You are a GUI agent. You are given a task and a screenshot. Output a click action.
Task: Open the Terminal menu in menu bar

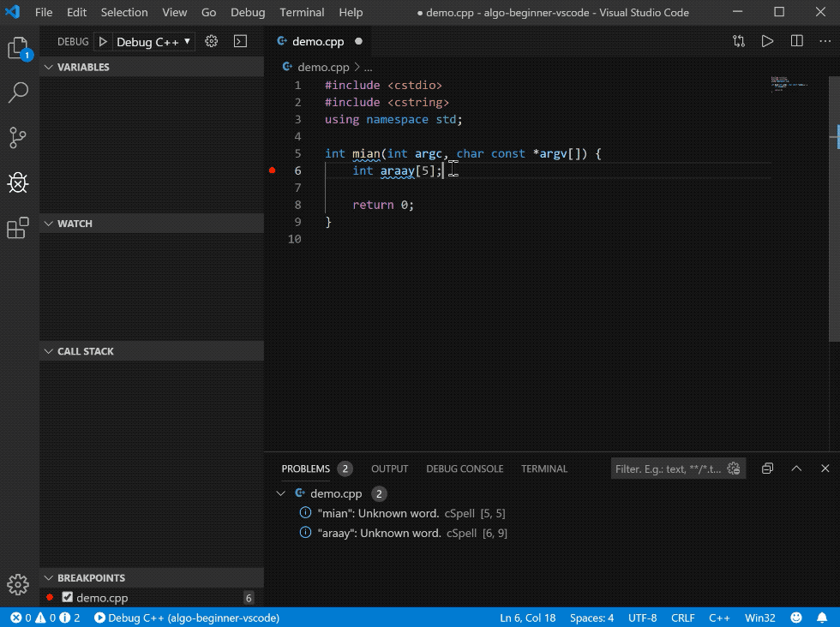click(x=302, y=13)
